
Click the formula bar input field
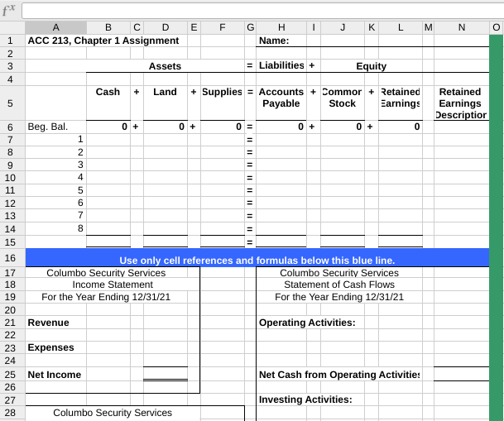262,11
